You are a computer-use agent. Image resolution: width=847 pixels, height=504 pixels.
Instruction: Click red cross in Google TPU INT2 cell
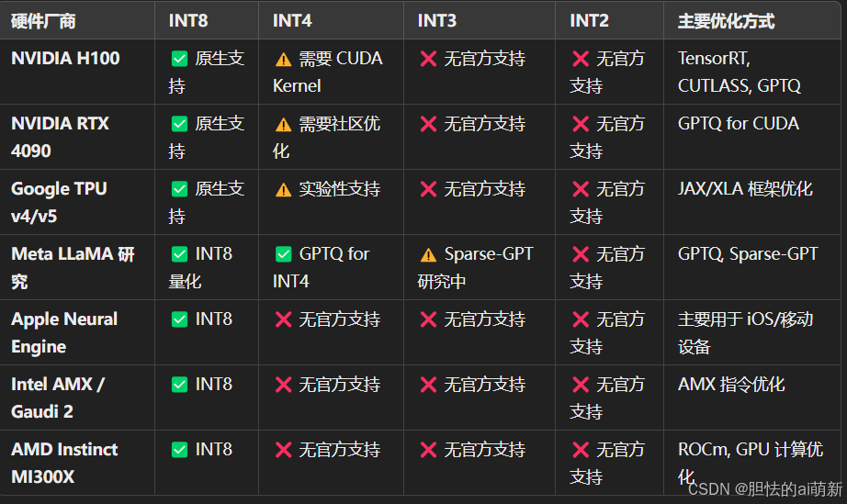click(x=581, y=189)
